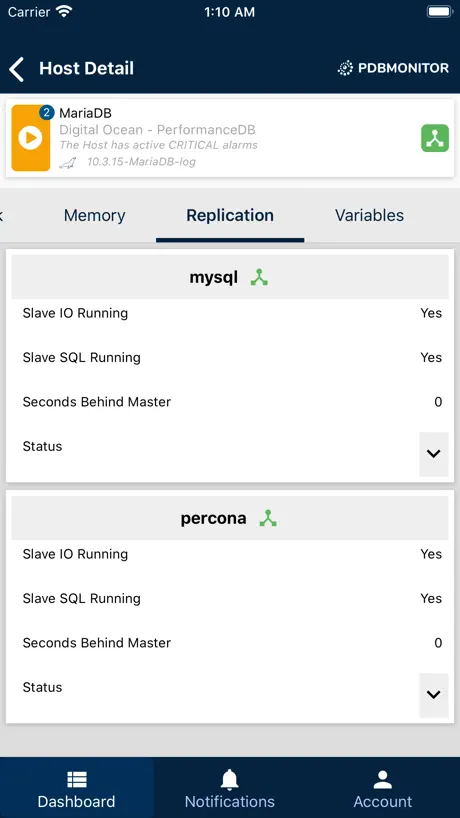Expand the mysql Status chevron
Image resolution: width=460 pixels, height=818 pixels.
pos(433,454)
